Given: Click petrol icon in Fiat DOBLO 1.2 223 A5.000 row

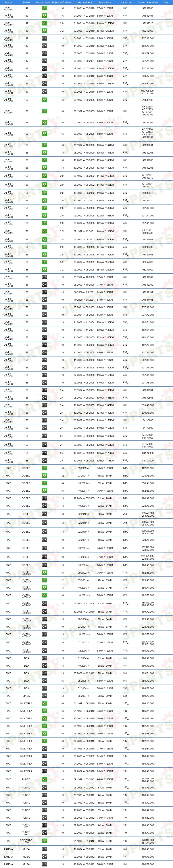Looking at the screenshot, I should [44, 475].
